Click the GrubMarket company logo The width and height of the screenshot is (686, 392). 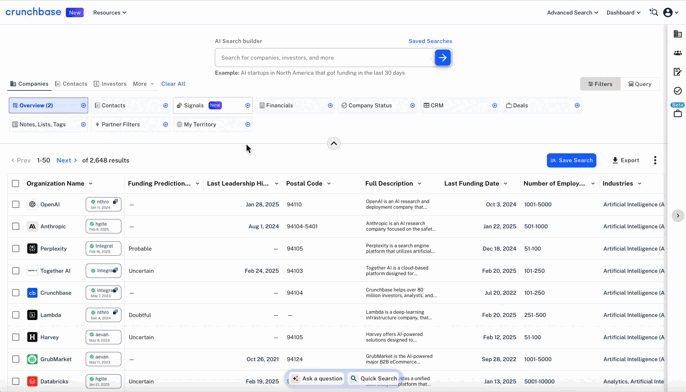tap(32, 359)
